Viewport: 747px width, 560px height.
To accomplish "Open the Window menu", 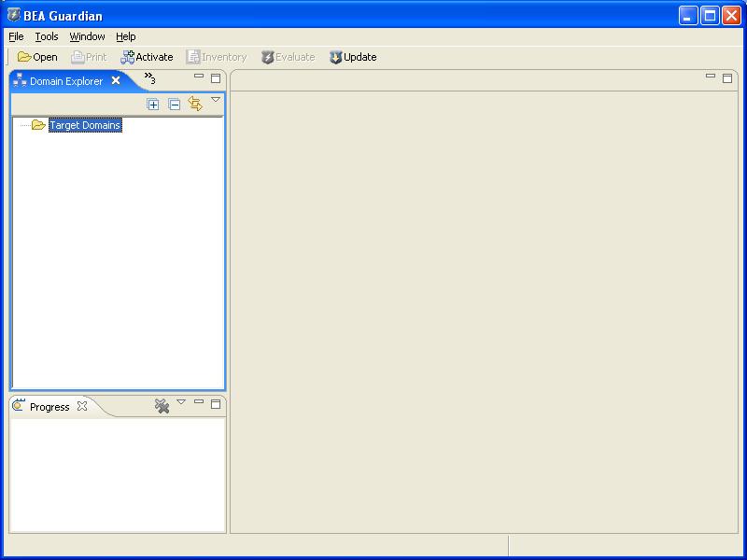I will 87,36.
